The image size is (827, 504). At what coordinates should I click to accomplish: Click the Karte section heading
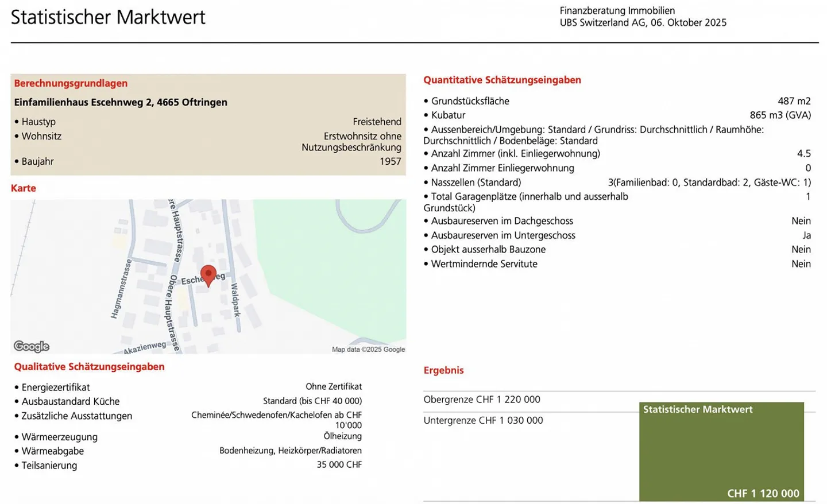click(x=24, y=188)
